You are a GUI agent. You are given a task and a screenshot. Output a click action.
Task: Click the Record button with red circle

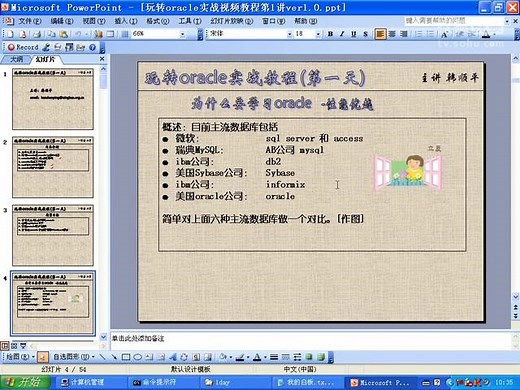pyautogui.click(x=23, y=47)
